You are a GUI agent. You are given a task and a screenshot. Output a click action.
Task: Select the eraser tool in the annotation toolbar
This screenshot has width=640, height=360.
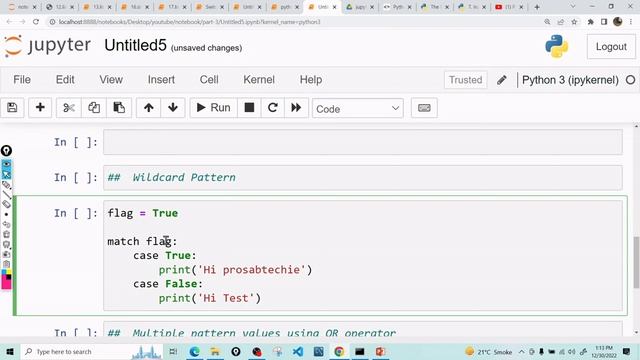(6, 204)
